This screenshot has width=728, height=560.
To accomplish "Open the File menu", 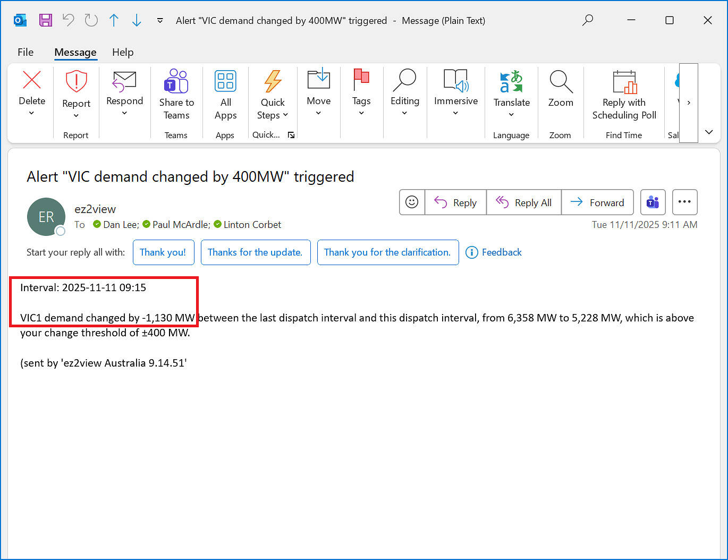I will pos(26,52).
